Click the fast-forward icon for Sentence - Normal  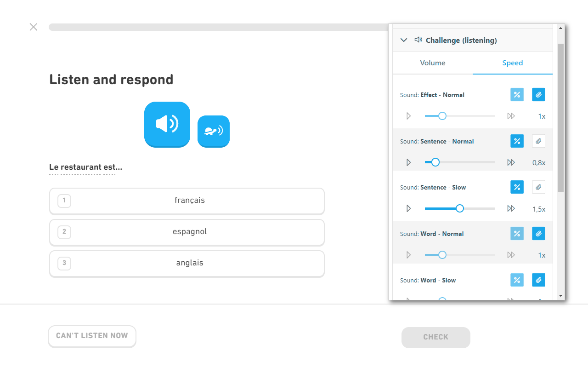[x=511, y=162]
